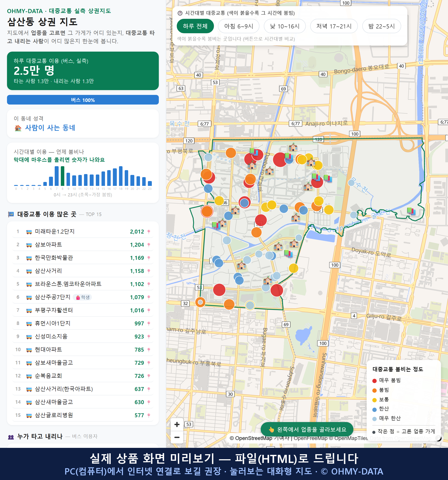This screenshot has width=448, height=480.
Task: Click the books icon near Gulpocheon at map's east edge
Action: [x=411, y=211]
